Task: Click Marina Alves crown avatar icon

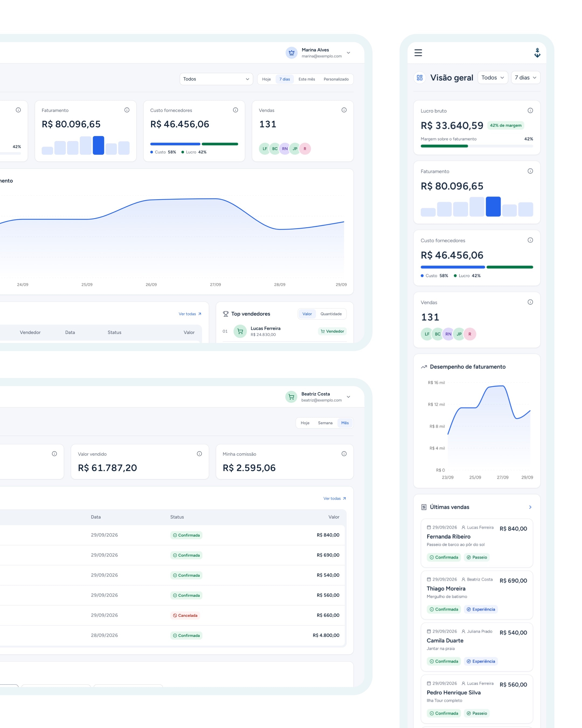Action: click(x=292, y=53)
